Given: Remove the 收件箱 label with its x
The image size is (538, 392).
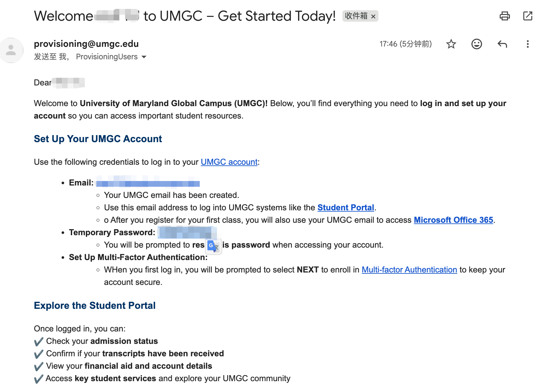Looking at the screenshot, I should (373, 16).
